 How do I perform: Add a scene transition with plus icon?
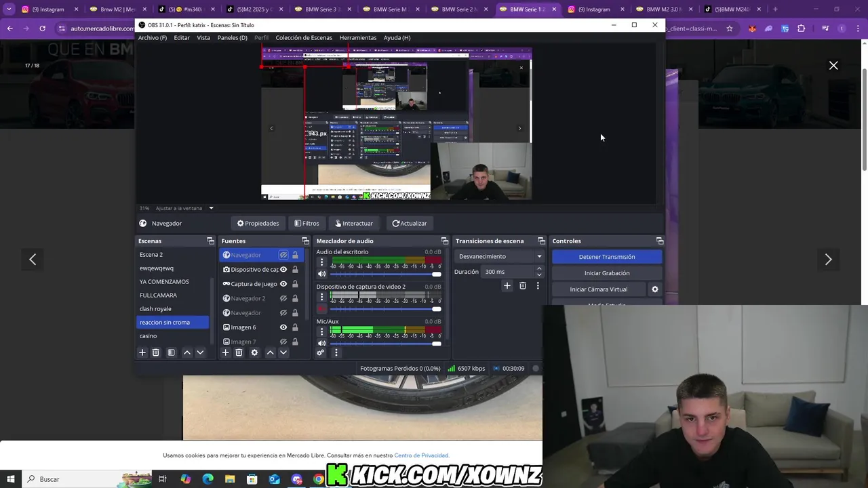[507, 286]
